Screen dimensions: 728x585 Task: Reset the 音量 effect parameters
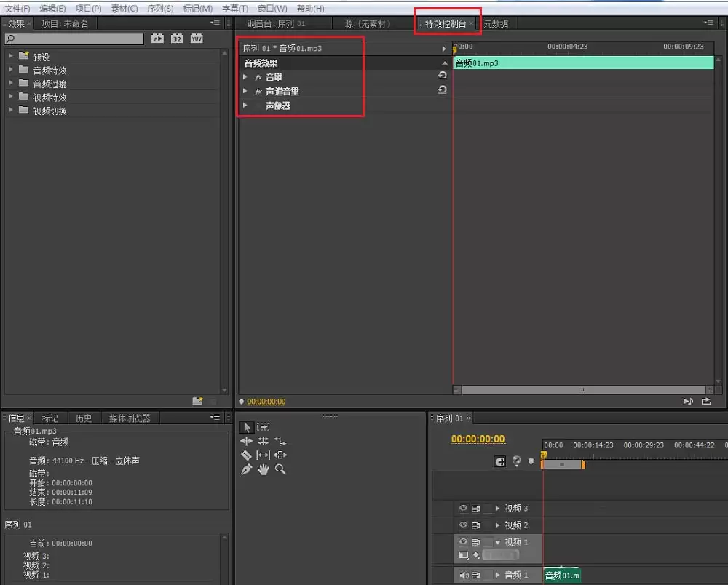pos(443,76)
